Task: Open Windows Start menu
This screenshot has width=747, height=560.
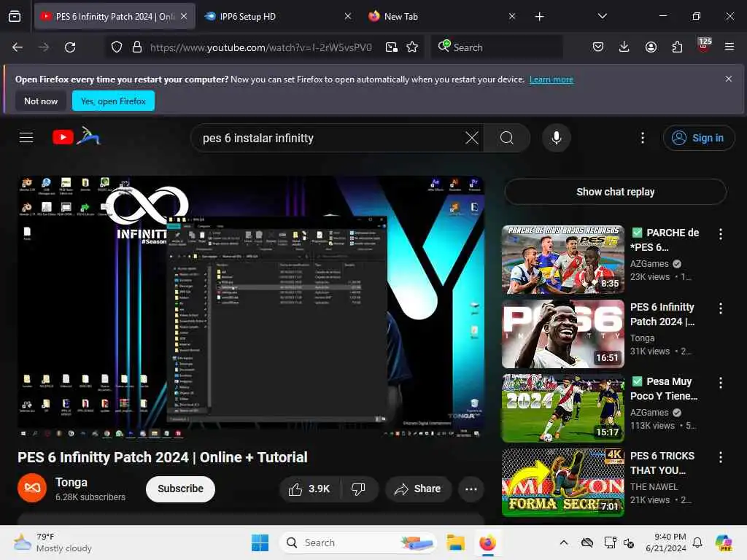Action: click(x=260, y=542)
